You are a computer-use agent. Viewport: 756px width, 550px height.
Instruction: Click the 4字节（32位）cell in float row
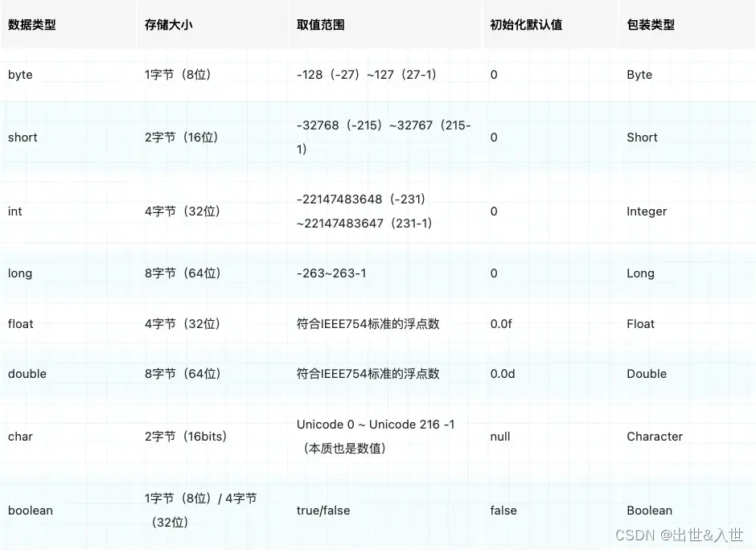[x=183, y=323]
